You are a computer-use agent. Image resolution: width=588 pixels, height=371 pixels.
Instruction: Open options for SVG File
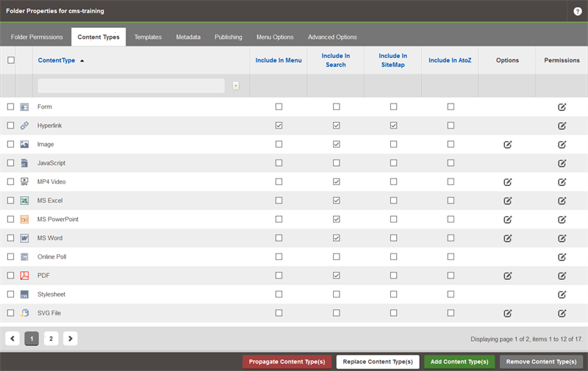(507, 313)
